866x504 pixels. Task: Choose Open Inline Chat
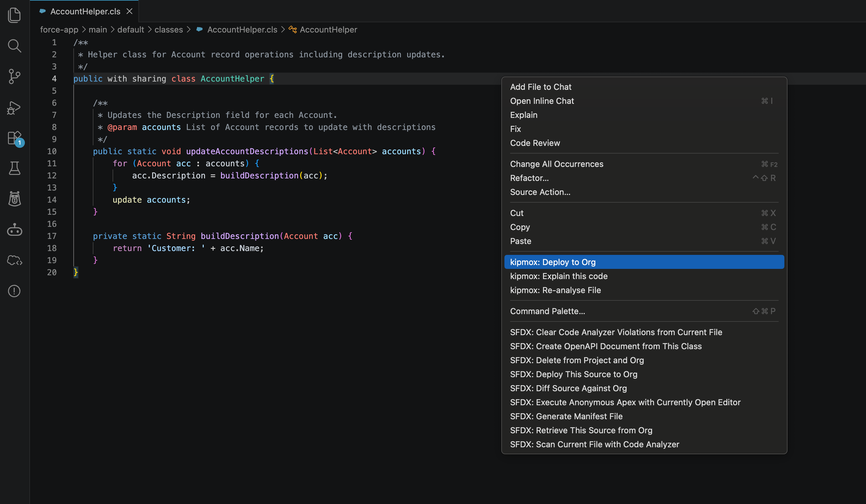[644, 101]
